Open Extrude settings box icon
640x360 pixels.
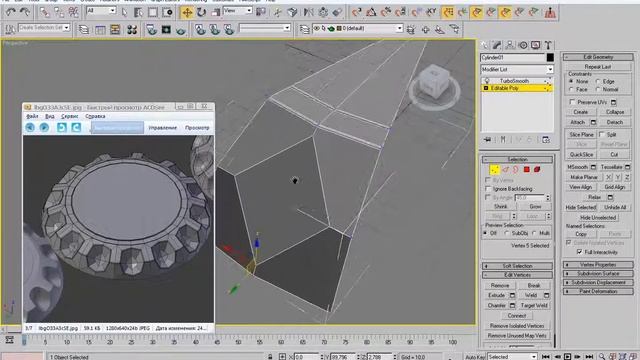coord(512,295)
